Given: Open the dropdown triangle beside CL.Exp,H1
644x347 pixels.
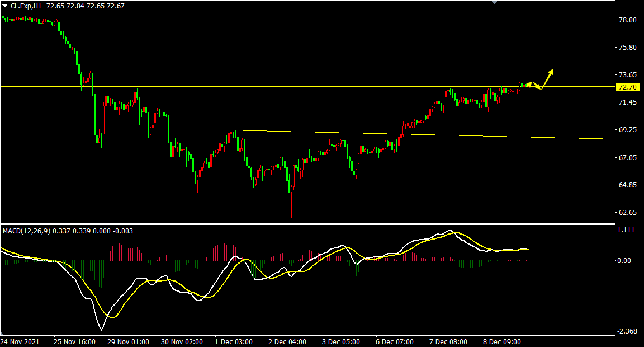Looking at the screenshot, I should [5, 6].
